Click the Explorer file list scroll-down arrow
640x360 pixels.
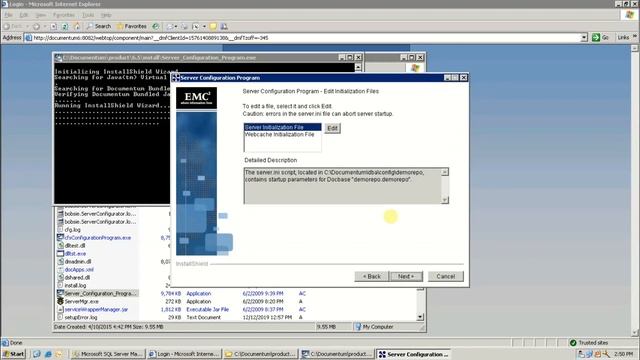coord(420,317)
